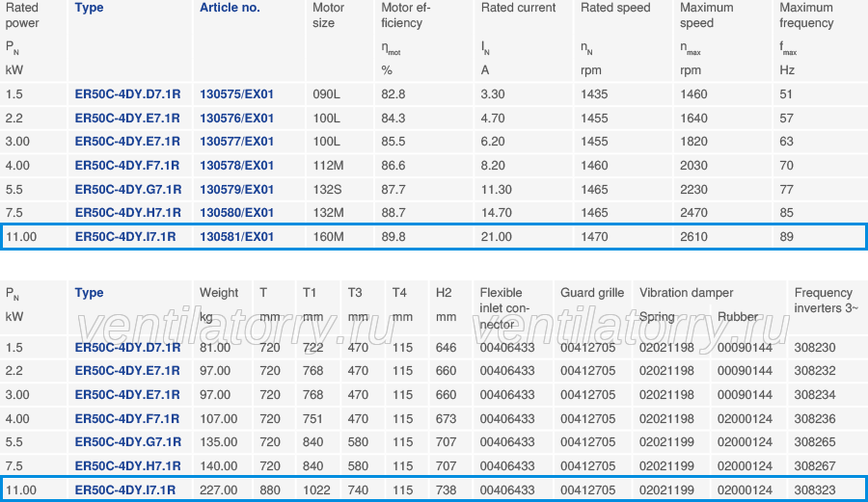This screenshot has height=502, width=868.
Task: Select maximum speed value 2610
Action: tap(693, 237)
